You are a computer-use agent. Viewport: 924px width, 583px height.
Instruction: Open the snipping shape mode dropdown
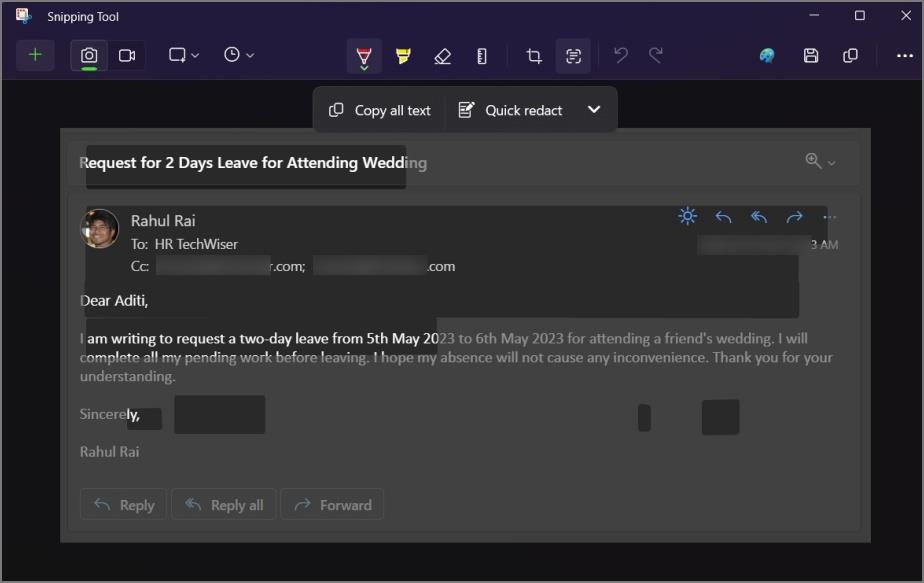183,55
